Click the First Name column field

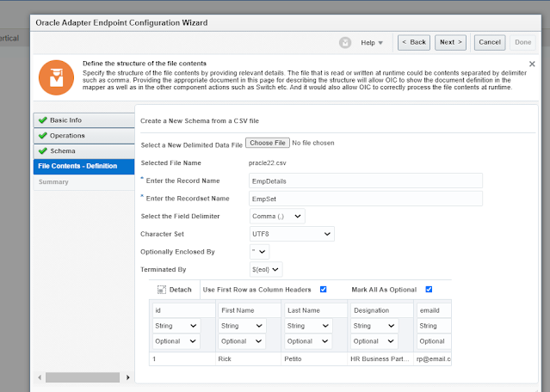[250, 310]
